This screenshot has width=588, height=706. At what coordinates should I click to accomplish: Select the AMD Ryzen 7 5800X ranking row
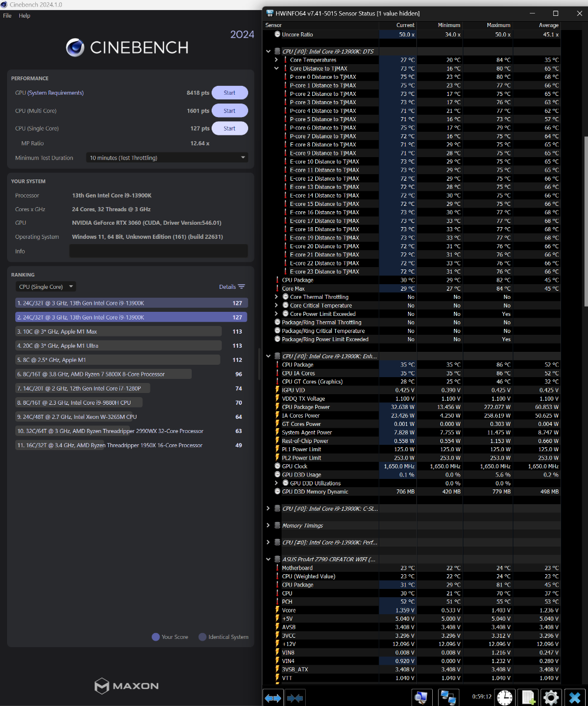click(132, 374)
